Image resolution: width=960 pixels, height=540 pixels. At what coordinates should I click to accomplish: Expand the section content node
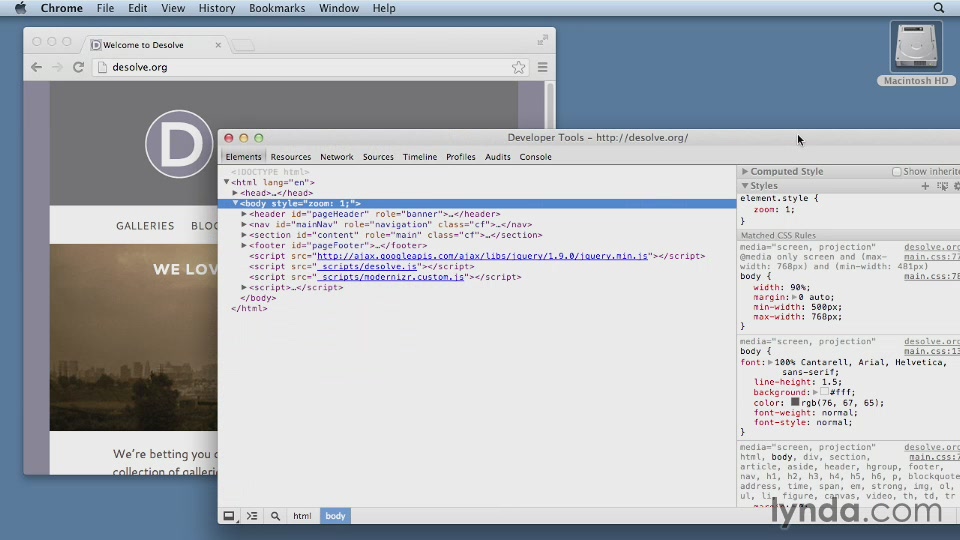[244, 234]
